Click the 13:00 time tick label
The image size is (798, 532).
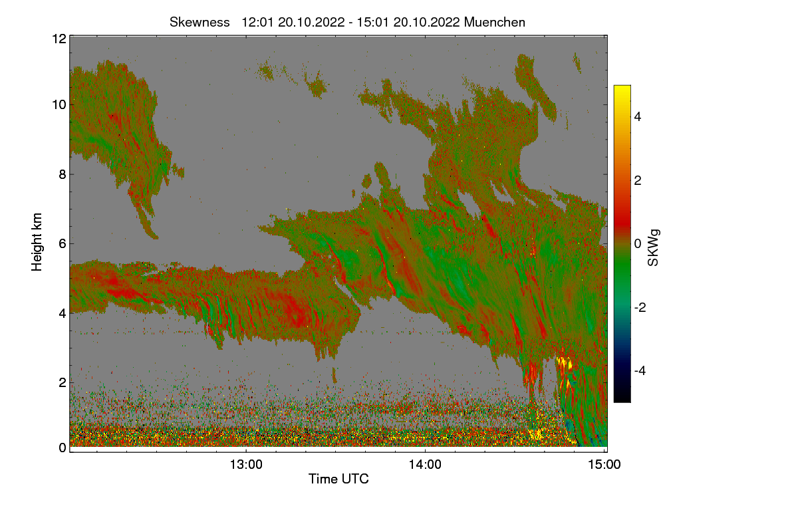coord(246,464)
